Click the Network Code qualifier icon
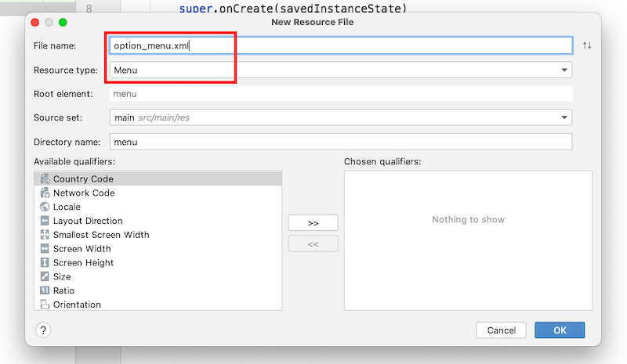The image size is (627, 364). tap(45, 193)
